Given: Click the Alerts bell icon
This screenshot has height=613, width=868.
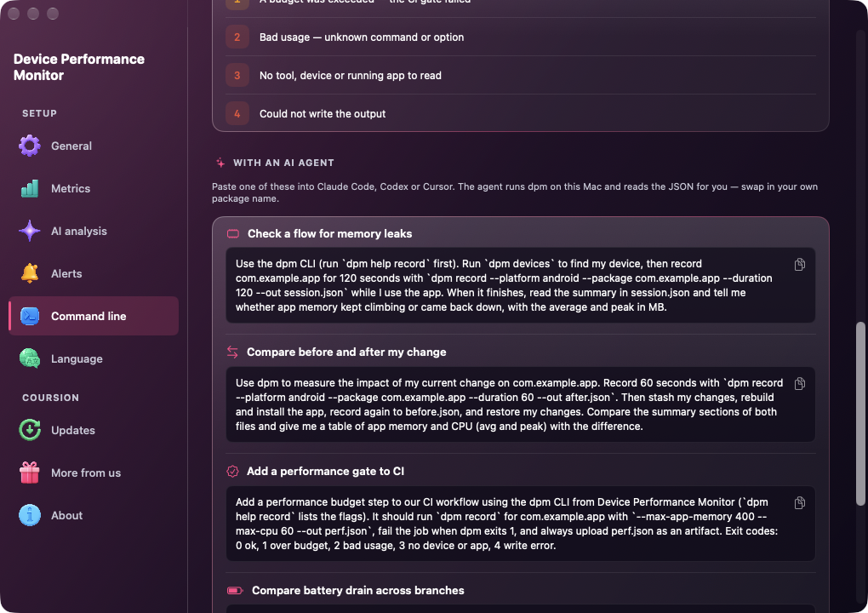Looking at the screenshot, I should click(x=30, y=273).
